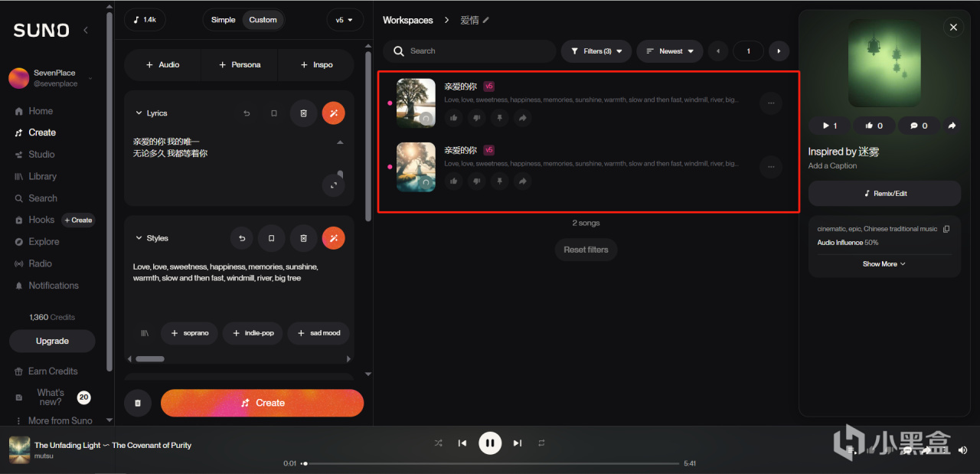The width and height of the screenshot is (980, 474).
Task: Toggle repeat in the player bar
Action: (x=541, y=443)
